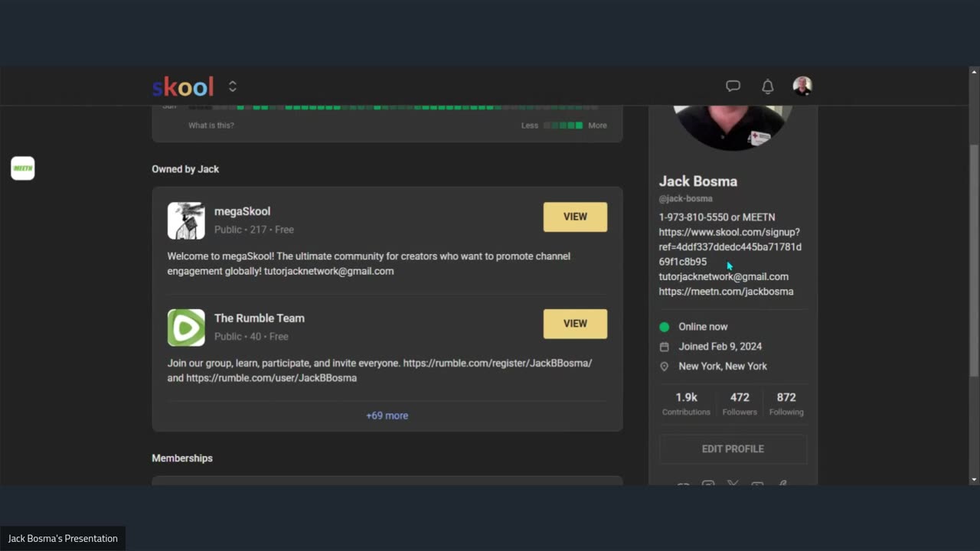Expand the +69 more groups link
Screen dimensions: 980x551
pyautogui.click(x=387, y=416)
